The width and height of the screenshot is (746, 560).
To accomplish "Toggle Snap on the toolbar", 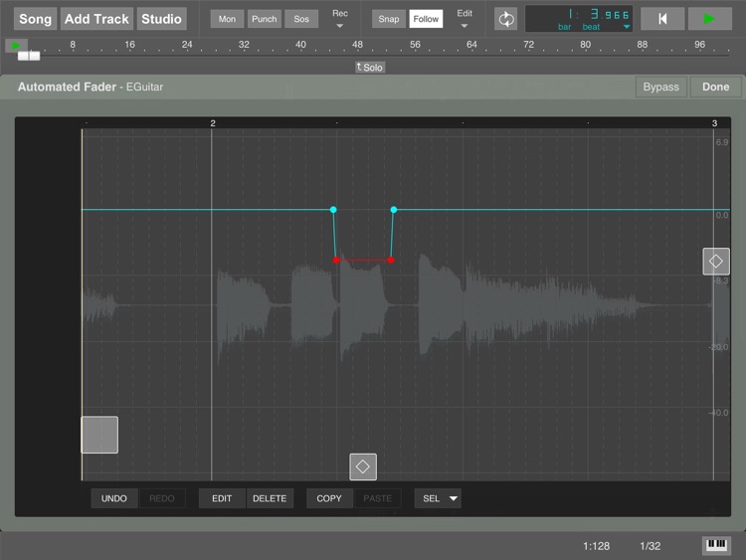I will pyautogui.click(x=388, y=19).
